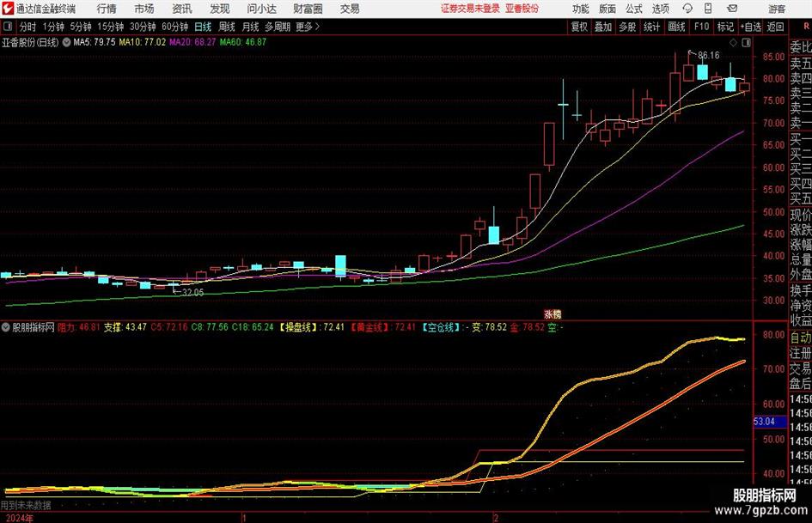This screenshot has height=523, width=812.
Task: Open the 版面 menu
Action: 607,9
